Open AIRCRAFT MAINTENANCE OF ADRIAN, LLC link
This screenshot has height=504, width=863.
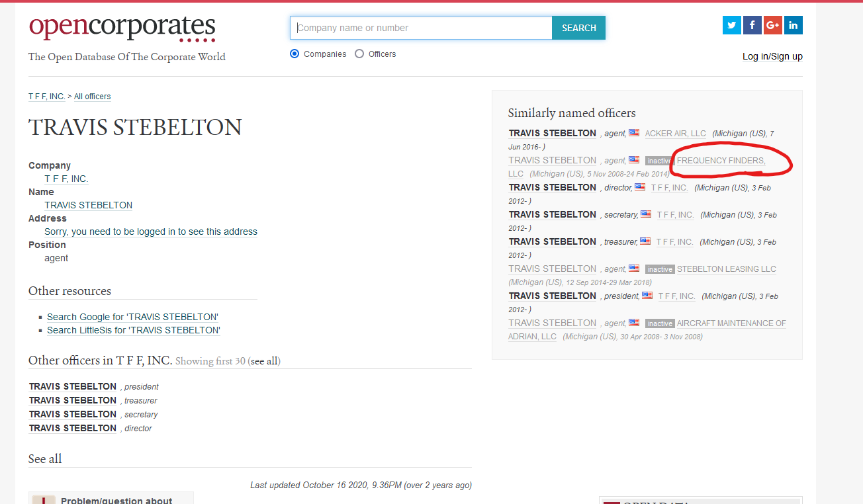[731, 323]
